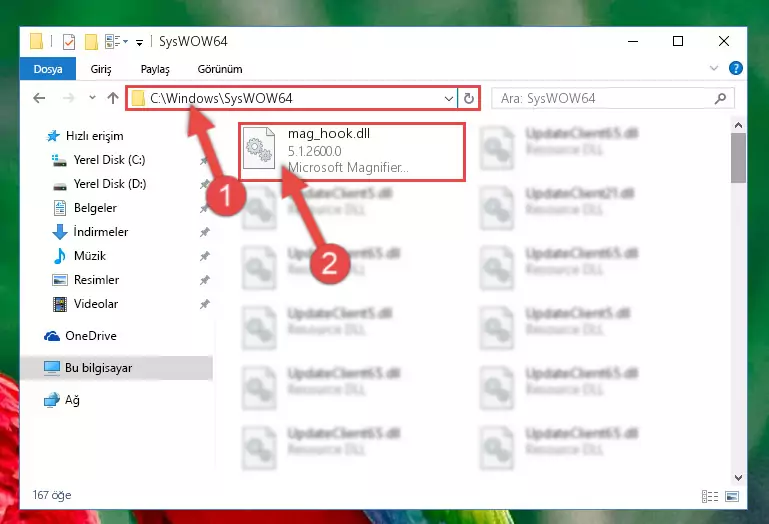Viewport: 769px width, 524px height.
Task: Open the Help question mark icon
Action: point(736,68)
